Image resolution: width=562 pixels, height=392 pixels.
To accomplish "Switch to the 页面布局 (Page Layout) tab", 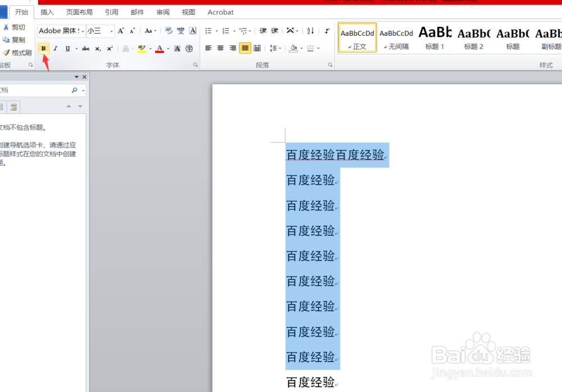I will pos(79,12).
